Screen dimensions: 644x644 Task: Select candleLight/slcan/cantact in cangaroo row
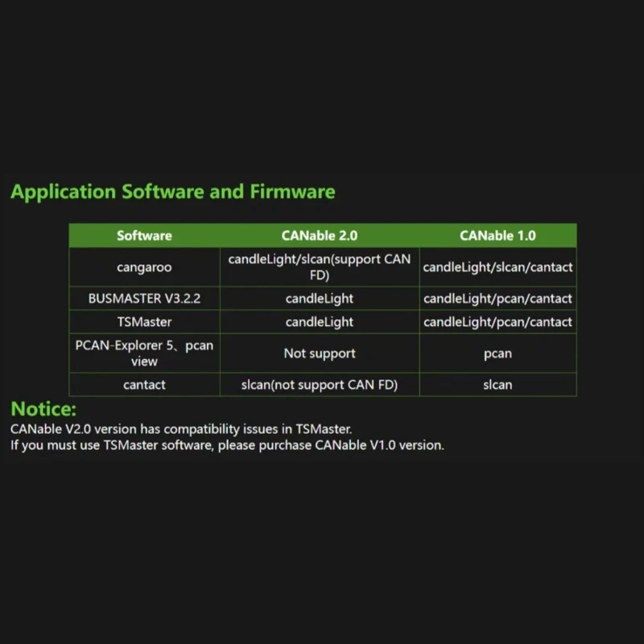[497, 267]
